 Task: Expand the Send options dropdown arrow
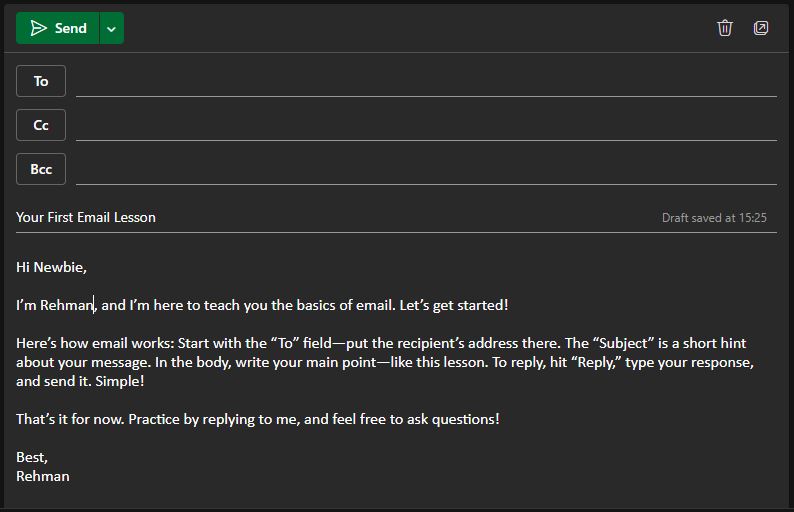tap(111, 28)
